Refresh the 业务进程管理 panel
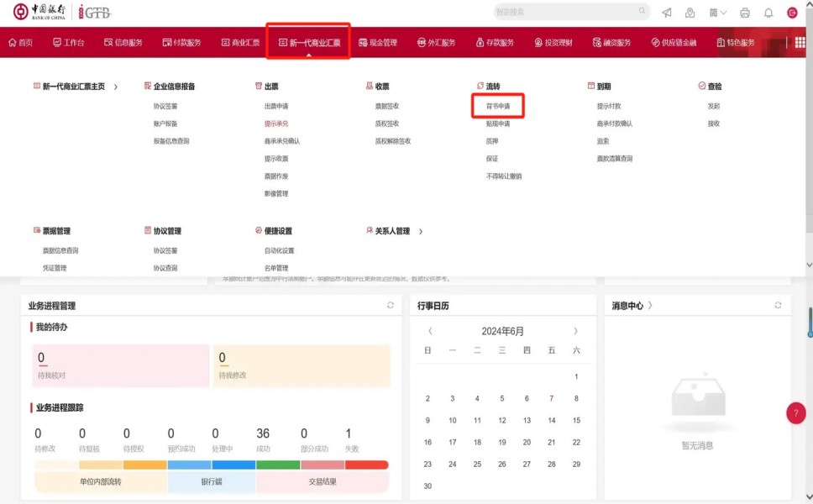 [391, 306]
